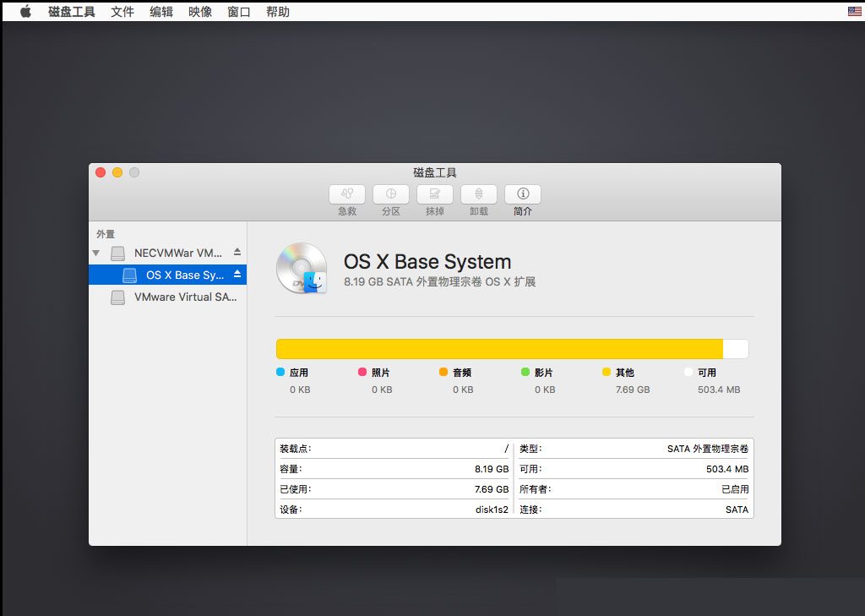Click the 分区 (Partition) toolbar icon
Screen dimensions: 865x616
(x=391, y=194)
